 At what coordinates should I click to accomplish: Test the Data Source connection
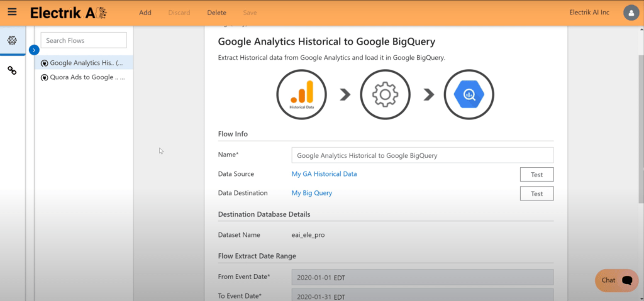click(537, 174)
